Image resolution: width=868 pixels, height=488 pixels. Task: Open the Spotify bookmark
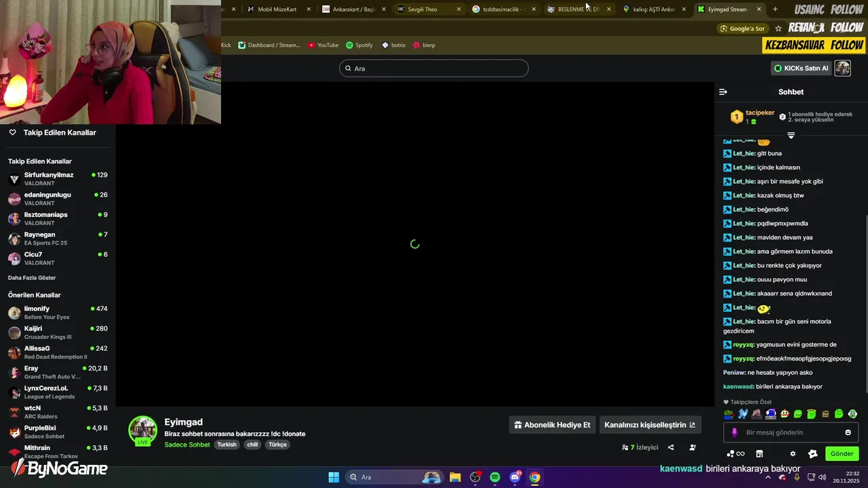point(359,45)
